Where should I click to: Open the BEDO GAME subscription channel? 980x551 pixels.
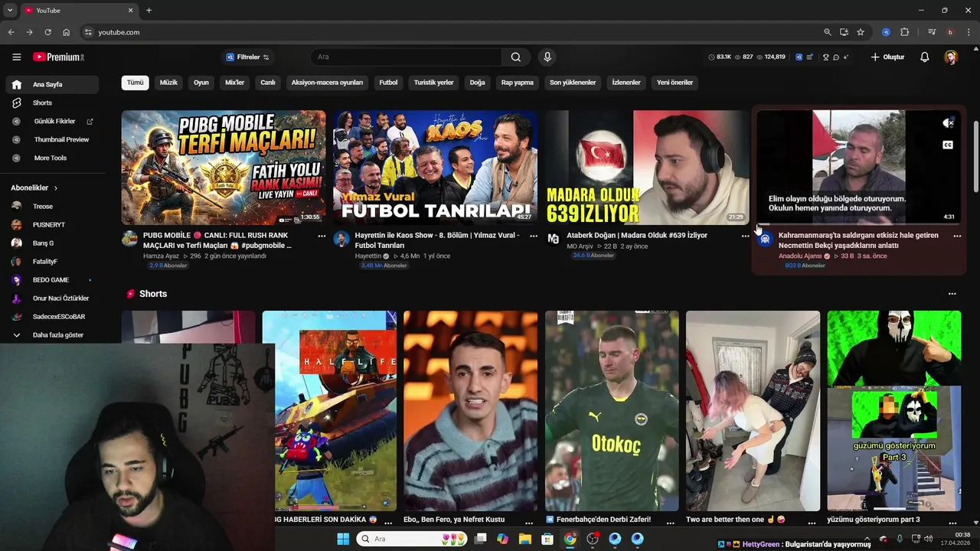(52, 279)
